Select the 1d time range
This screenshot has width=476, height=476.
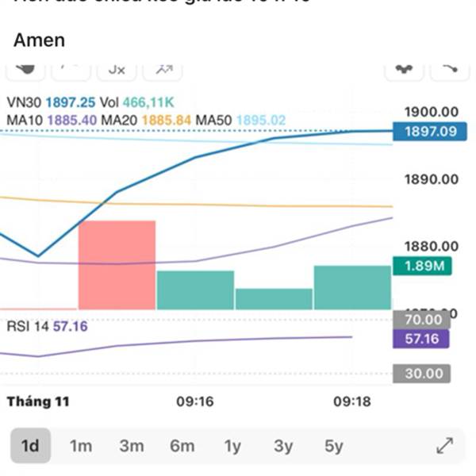coord(30,446)
